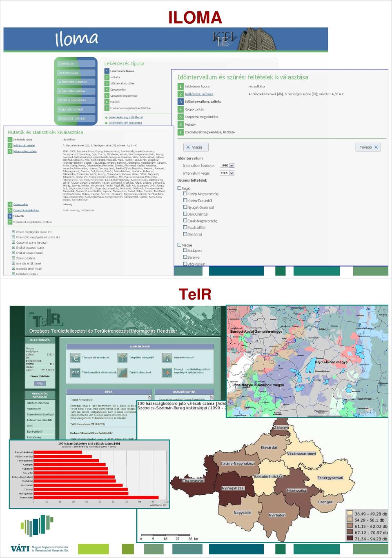
Task: Open Általános ismertető in TeIR sidebar
Action: (38, 403)
